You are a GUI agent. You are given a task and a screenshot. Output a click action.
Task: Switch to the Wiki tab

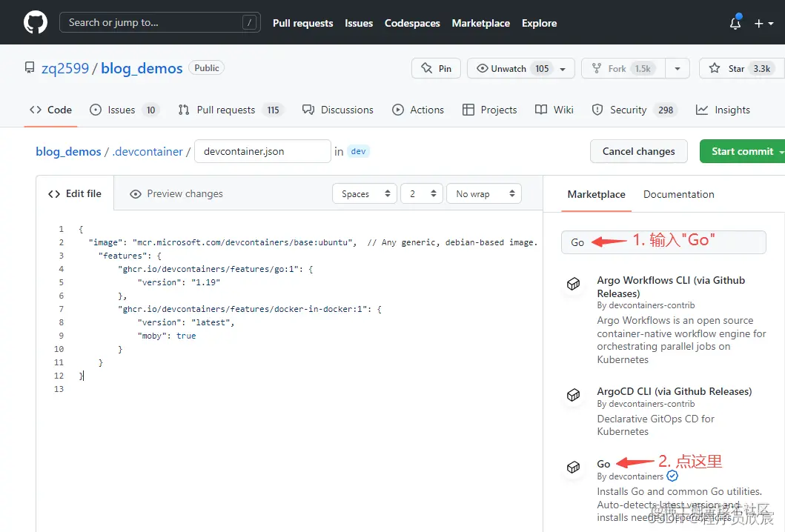pos(554,110)
